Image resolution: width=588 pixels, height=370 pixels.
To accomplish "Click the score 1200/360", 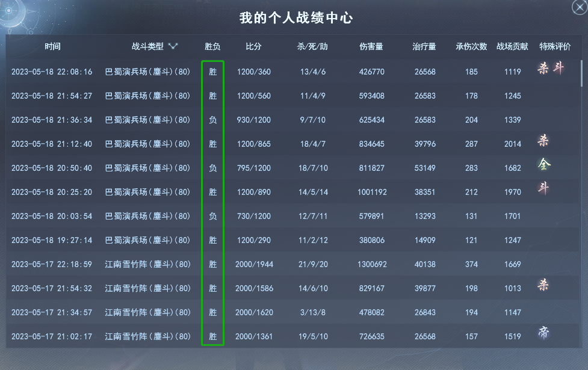I will pyautogui.click(x=254, y=72).
